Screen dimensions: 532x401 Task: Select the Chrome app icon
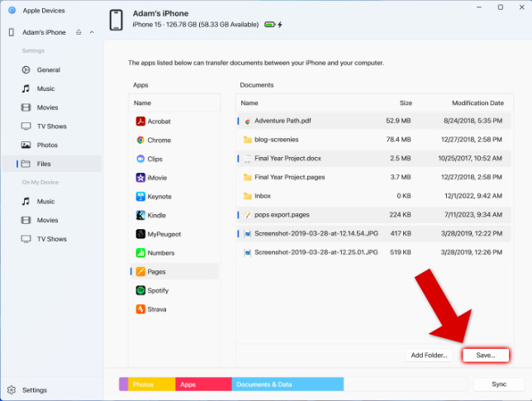[140, 140]
